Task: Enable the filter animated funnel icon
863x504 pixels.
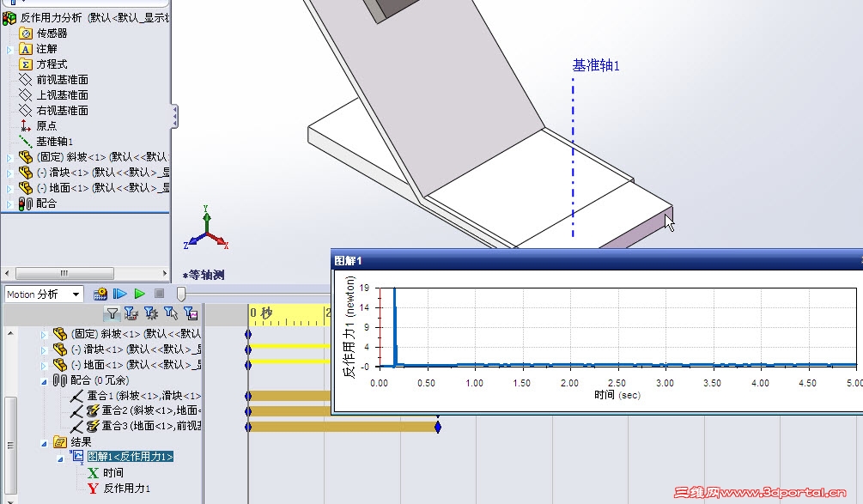Action: coord(131,313)
